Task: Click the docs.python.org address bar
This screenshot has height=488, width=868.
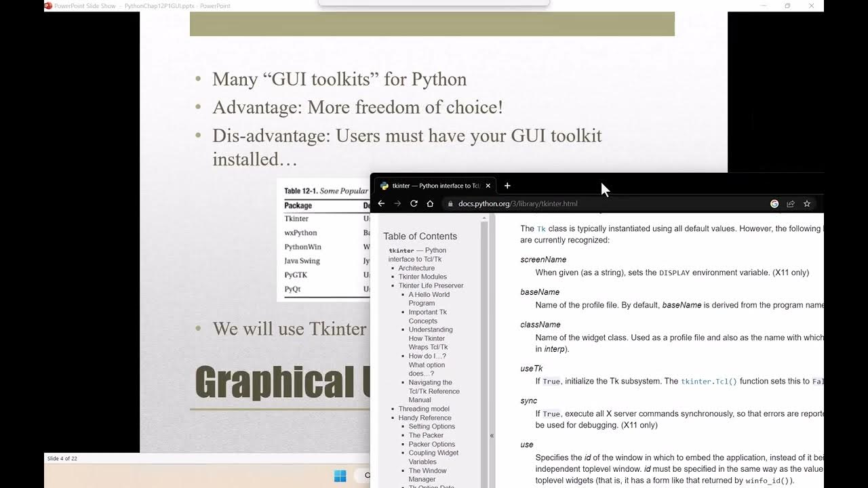Action: [517, 203]
